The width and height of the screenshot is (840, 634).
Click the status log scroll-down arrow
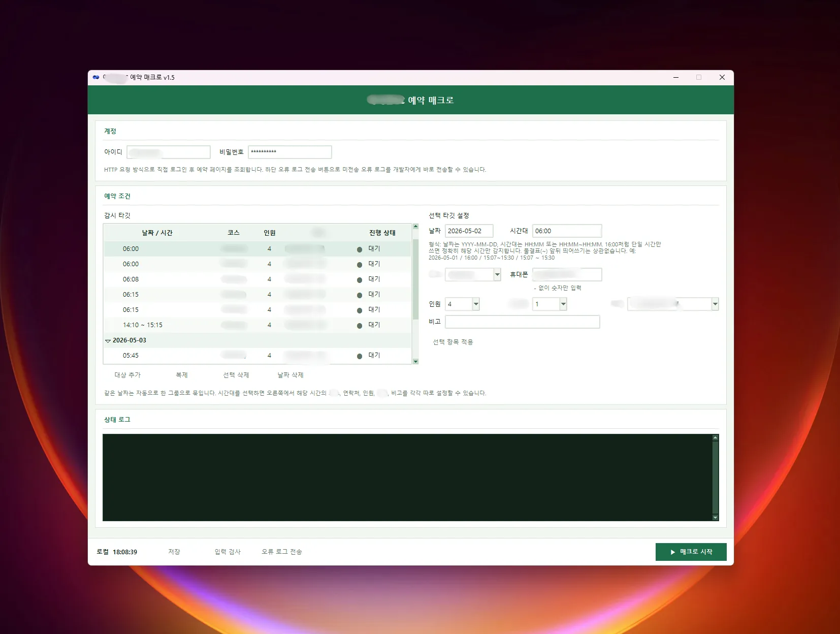coord(715,518)
